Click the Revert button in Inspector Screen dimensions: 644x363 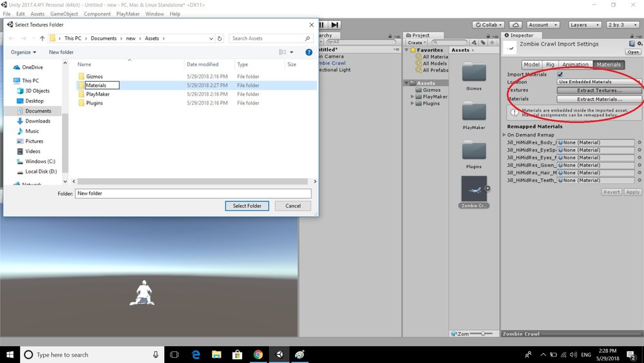(612, 192)
